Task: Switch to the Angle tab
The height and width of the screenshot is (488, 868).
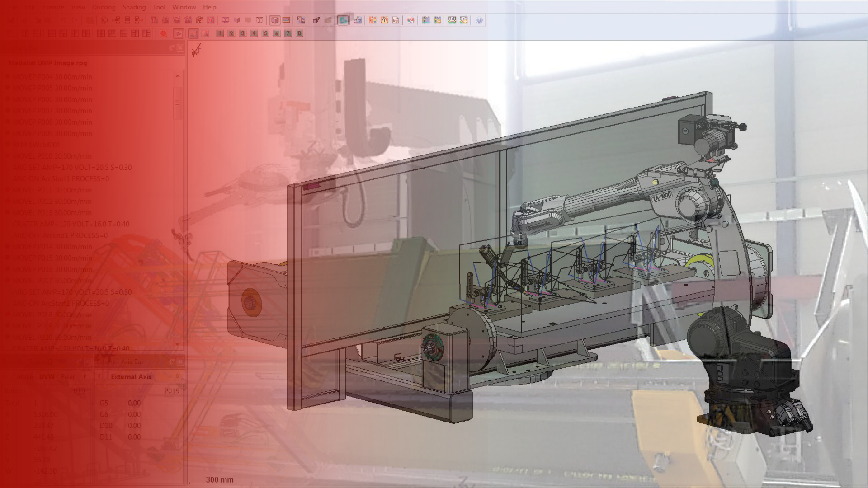Action: tap(24, 377)
